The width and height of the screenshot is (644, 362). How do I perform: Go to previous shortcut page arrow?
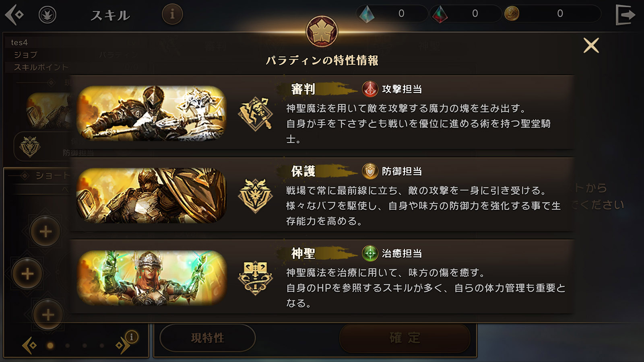[29, 346]
